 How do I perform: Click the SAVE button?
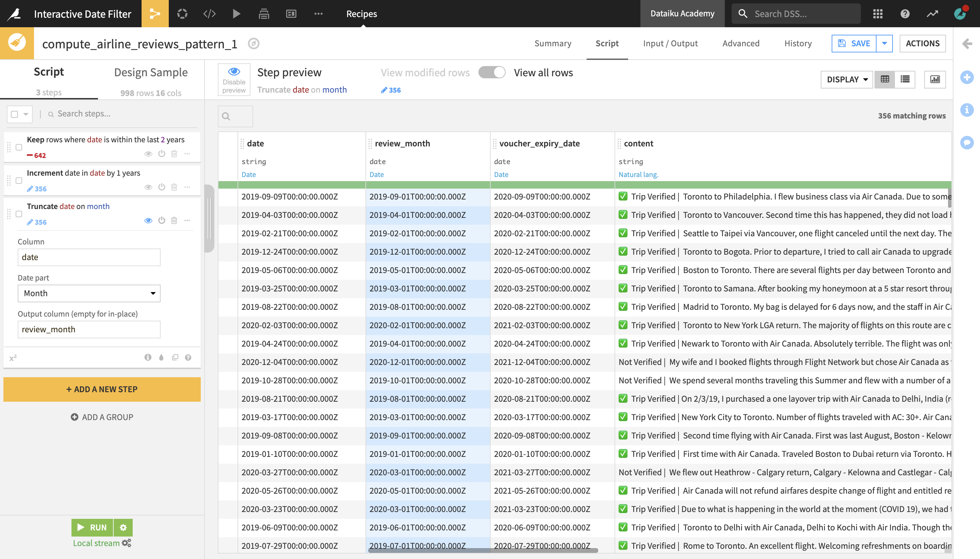[854, 43]
